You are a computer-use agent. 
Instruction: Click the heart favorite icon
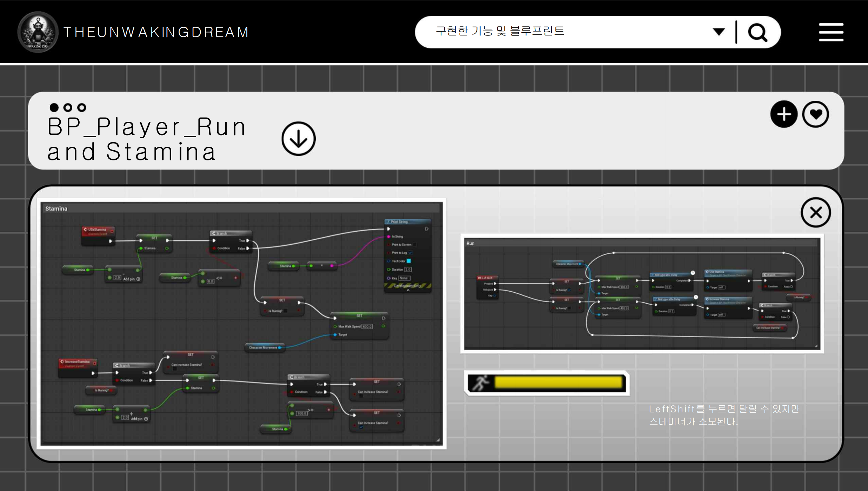pyautogui.click(x=815, y=114)
